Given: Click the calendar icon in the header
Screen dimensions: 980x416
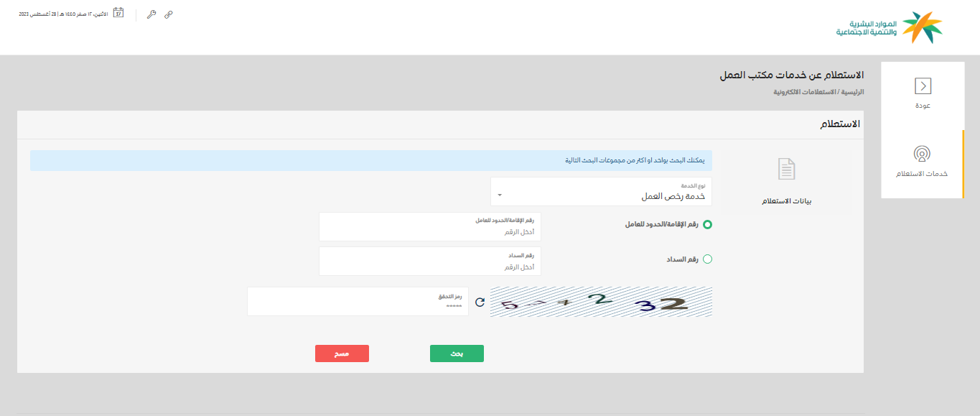Looking at the screenshot, I should pyautogui.click(x=118, y=13).
